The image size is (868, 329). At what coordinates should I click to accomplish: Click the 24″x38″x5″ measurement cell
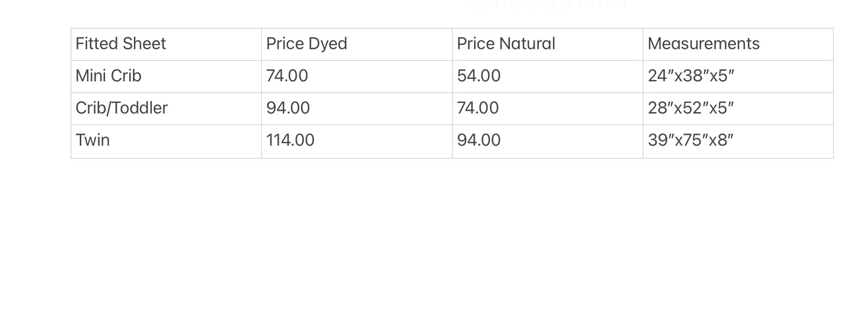click(738, 76)
